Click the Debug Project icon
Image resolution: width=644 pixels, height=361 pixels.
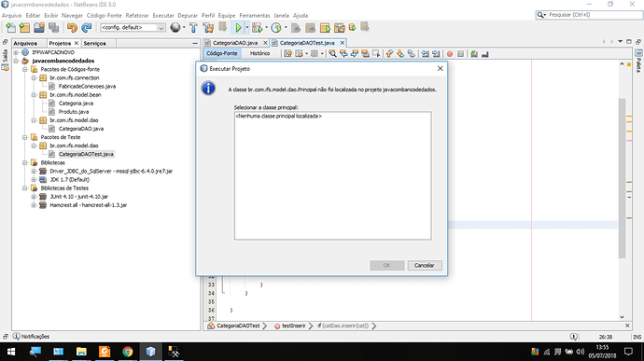(257, 27)
